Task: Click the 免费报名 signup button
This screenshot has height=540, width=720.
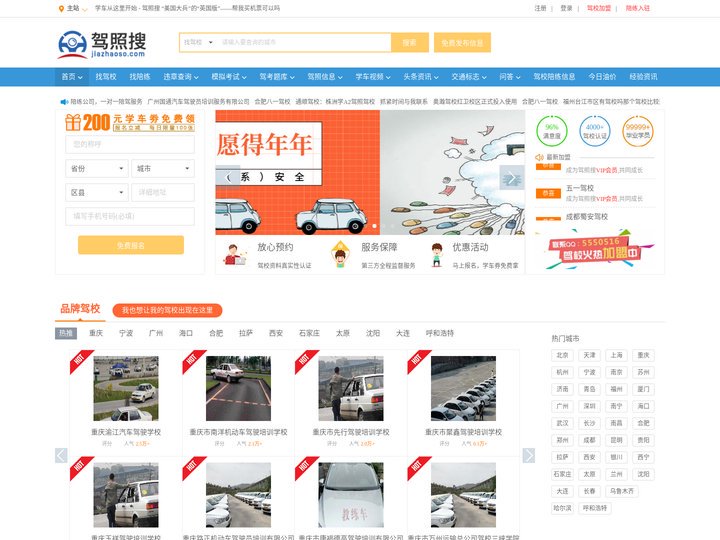Action: (x=131, y=245)
